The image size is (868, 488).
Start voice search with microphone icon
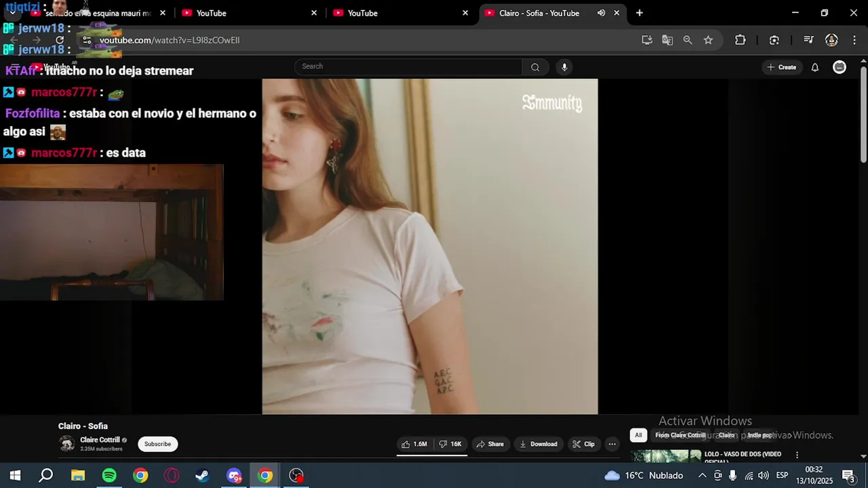564,66
